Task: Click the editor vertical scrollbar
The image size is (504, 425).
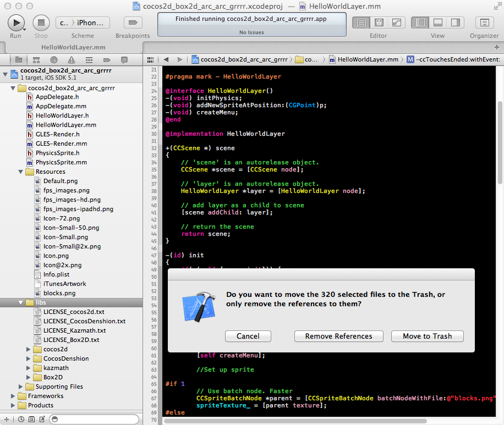Action: point(500,142)
